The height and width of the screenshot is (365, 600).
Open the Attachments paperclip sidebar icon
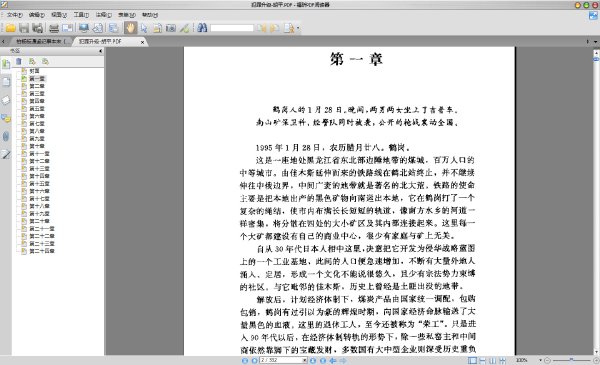coord(6,136)
